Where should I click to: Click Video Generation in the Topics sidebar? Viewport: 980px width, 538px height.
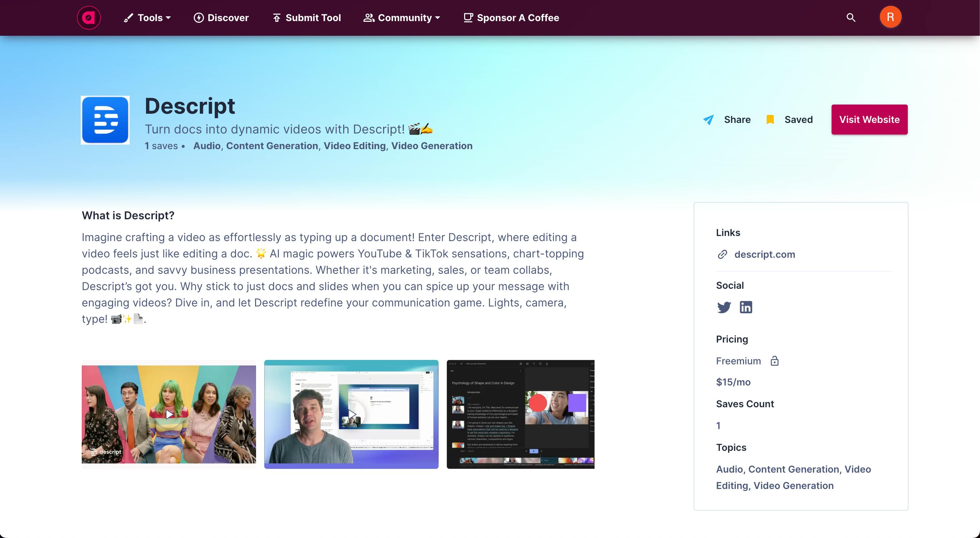(794, 486)
